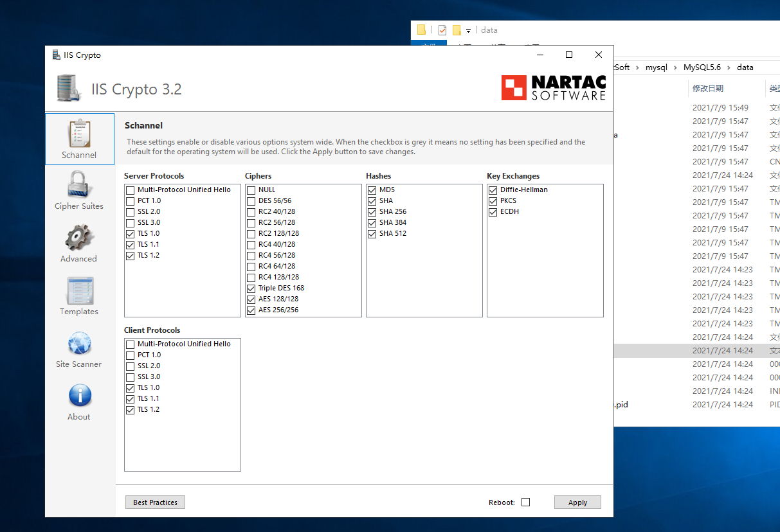Disable the MD5 hash
This screenshot has width=780, height=532.
[372, 190]
